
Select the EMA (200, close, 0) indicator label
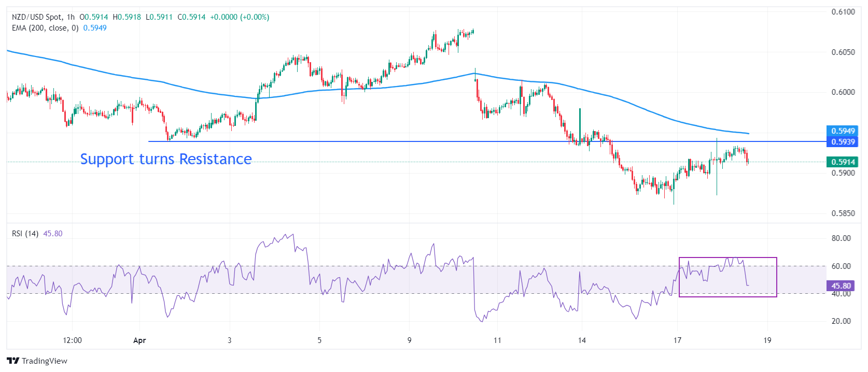click(45, 28)
